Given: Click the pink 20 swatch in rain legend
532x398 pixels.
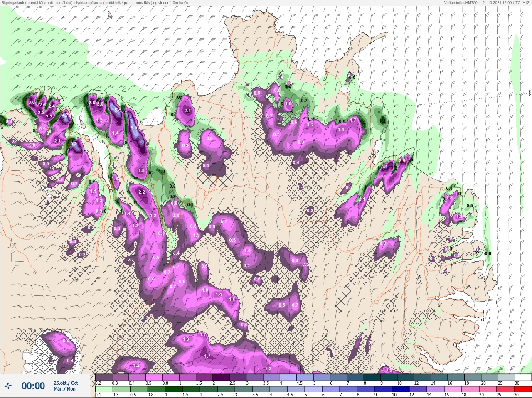Looking at the screenshot, I should tap(488, 389).
